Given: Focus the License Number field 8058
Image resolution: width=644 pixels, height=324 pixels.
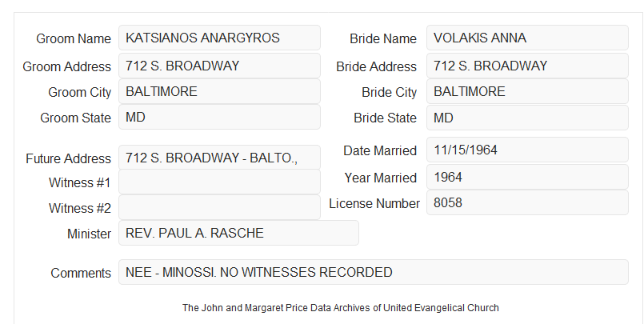Looking at the screenshot, I should click(527, 202).
